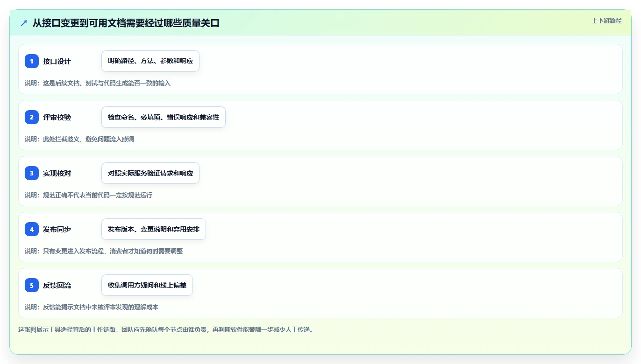The height and width of the screenshot is (364, 641).
Task: Select step number 4 badge
Action: pos(32,229)
